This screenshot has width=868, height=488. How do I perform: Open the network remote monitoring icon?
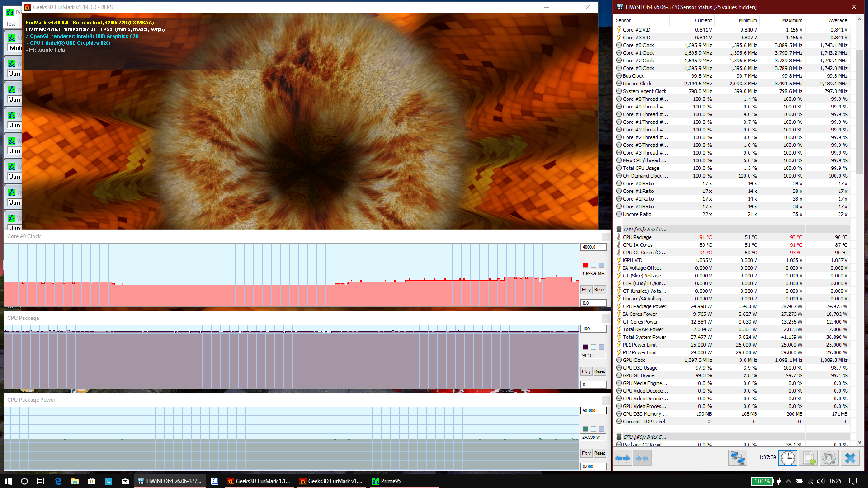click(737, 458)
